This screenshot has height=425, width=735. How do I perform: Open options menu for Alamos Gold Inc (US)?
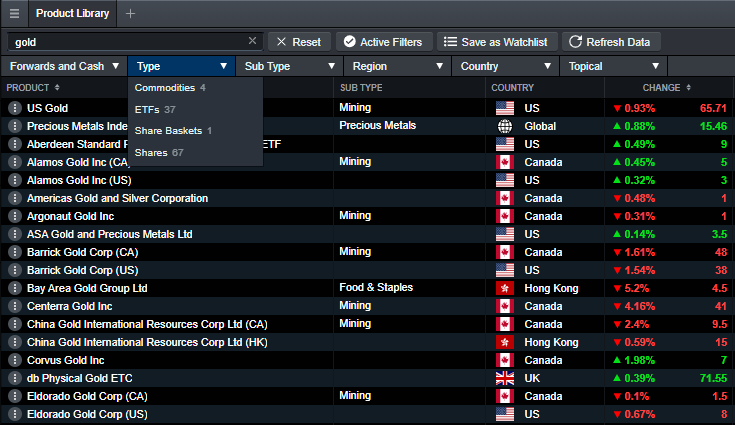coord(15,180)
